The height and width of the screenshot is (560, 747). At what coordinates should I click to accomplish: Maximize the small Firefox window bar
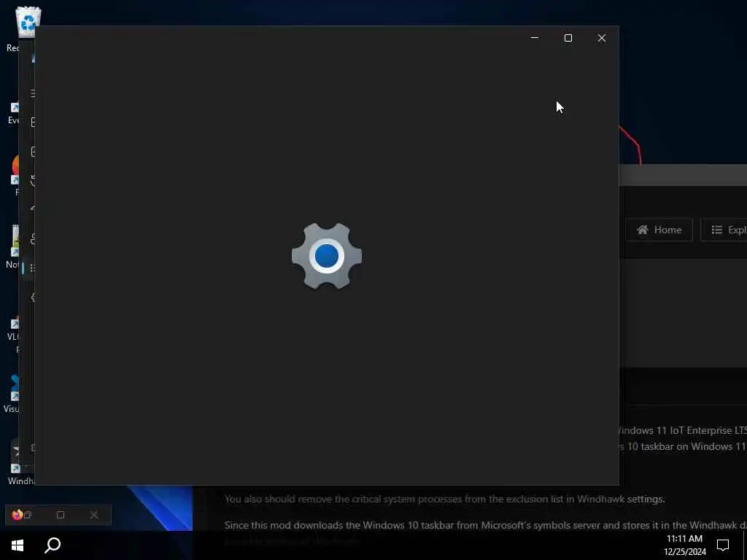click(61, 515)
